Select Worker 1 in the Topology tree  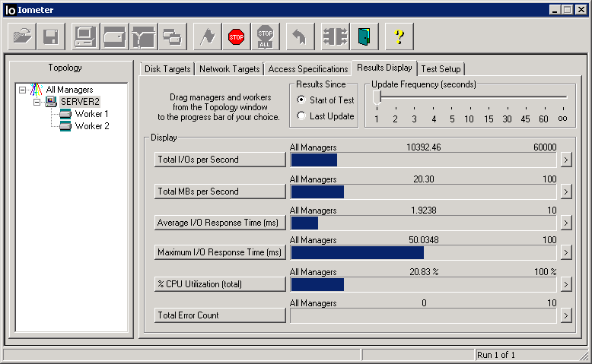click(x=91, y=114)
